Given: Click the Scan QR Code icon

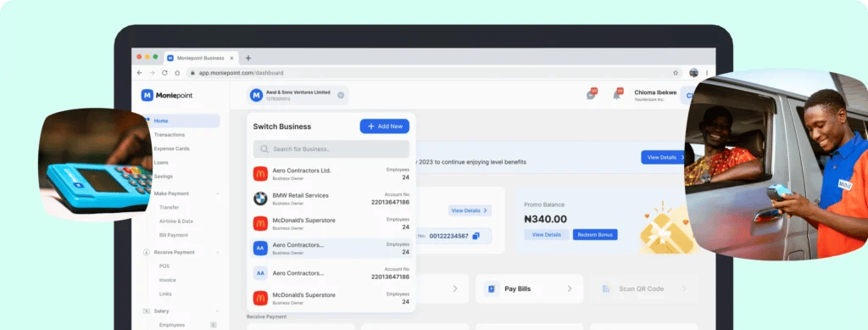Looking at the screenshot, I should (x=605, y=288).
